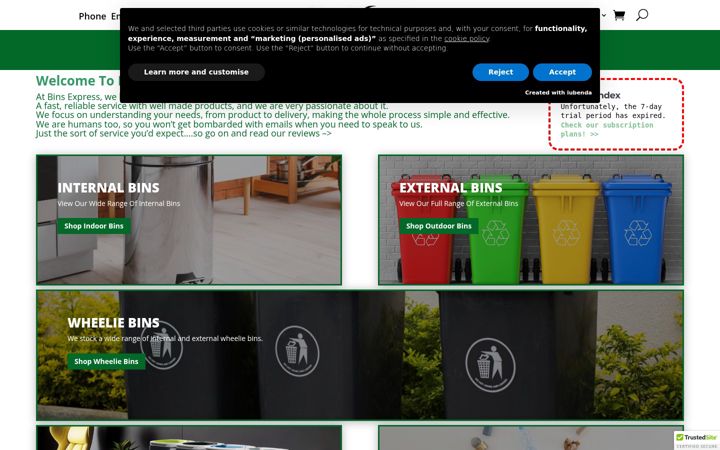
Task: Click Shop Outdoor Bins button
Action: pos(439,226)
